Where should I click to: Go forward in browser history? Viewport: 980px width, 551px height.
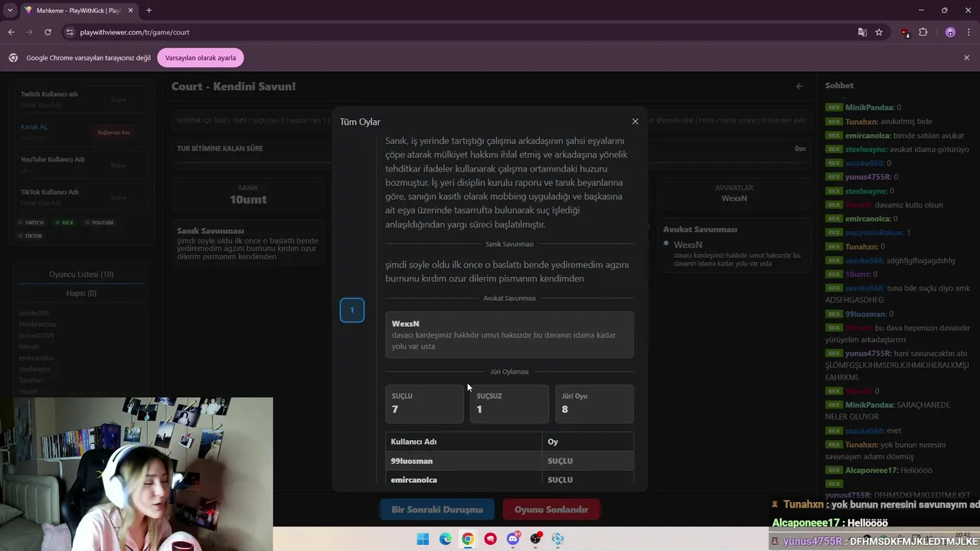29,32
